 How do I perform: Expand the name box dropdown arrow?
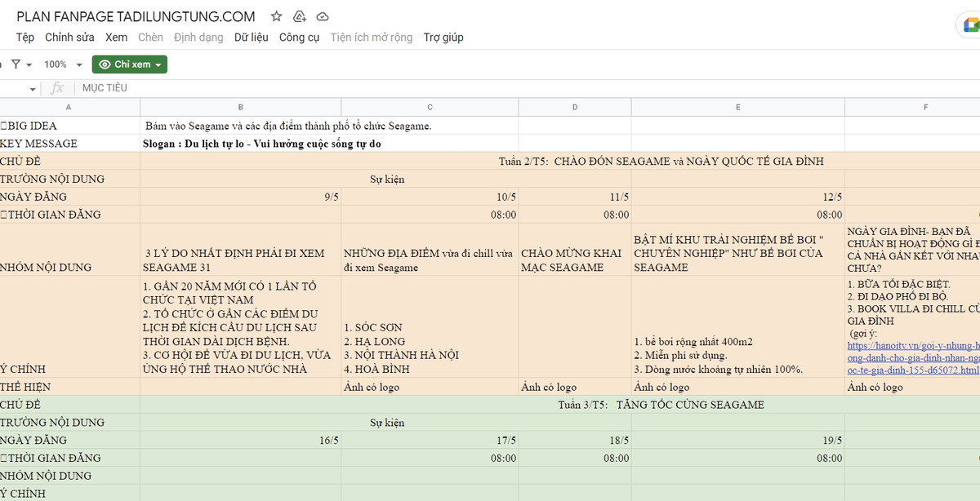click(33, 88)
